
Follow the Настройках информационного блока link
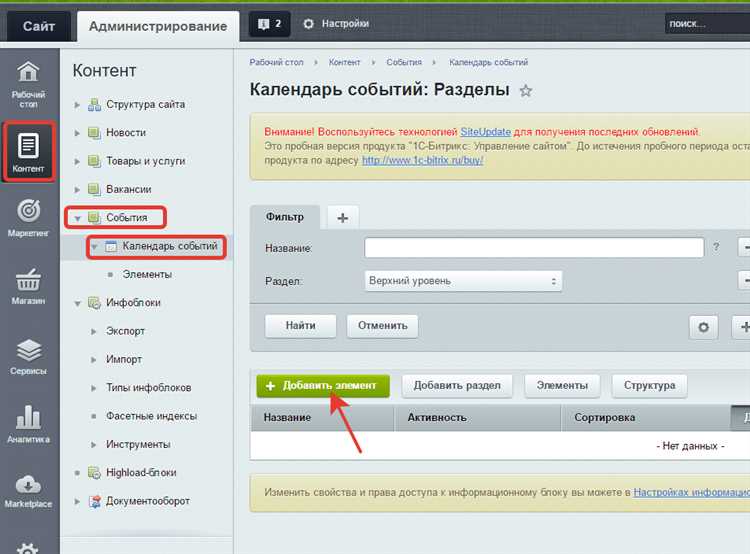click(x=692, y=492)
